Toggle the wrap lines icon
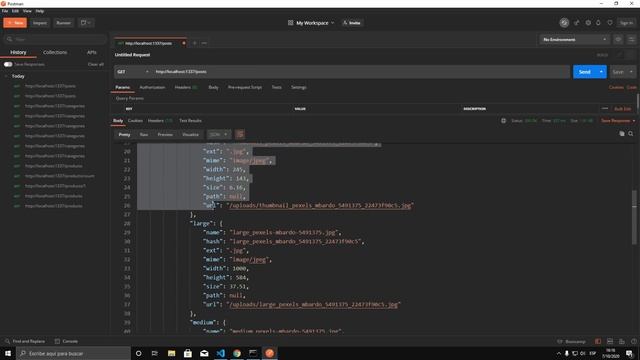 pos(240,134)
